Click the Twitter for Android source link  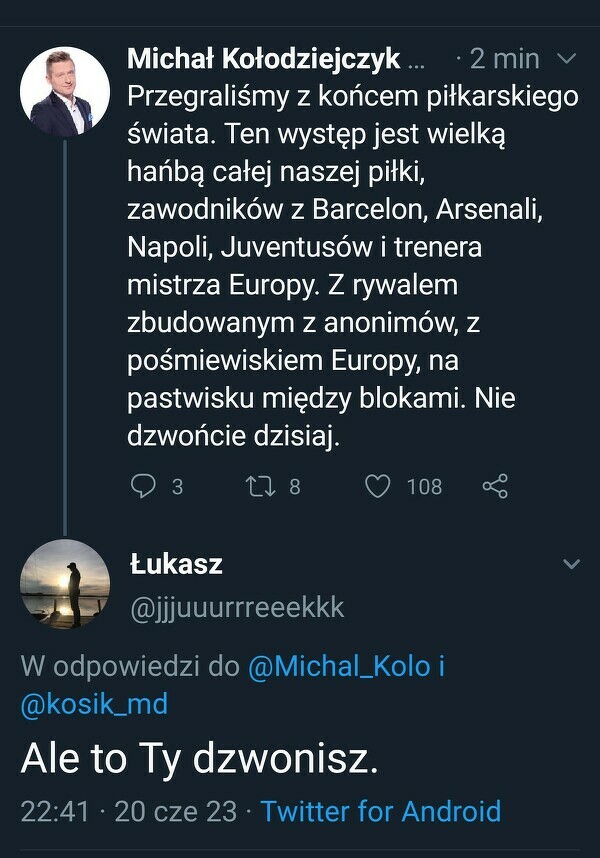[x=380, y=810]
